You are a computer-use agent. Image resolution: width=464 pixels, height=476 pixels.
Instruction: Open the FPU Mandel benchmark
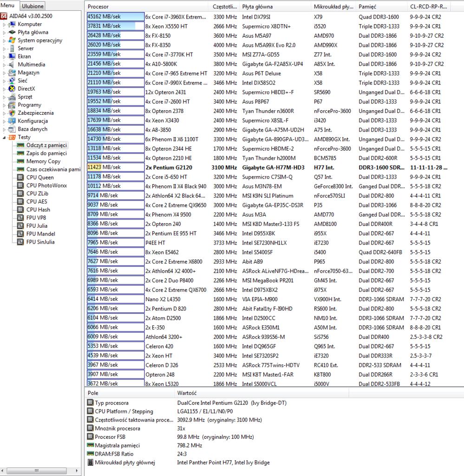pyautogui.click(x=40, y=234)
